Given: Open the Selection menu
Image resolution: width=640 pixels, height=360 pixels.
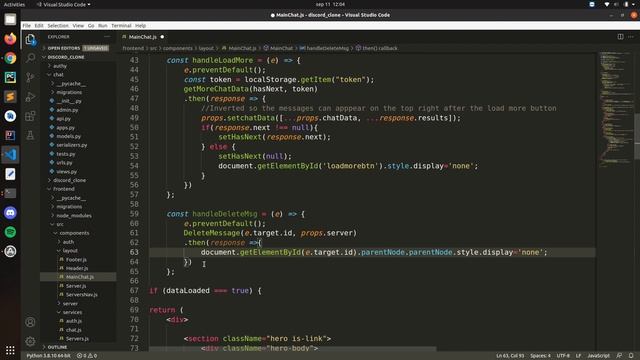Looking at the screenshot, I should (58, 26).
